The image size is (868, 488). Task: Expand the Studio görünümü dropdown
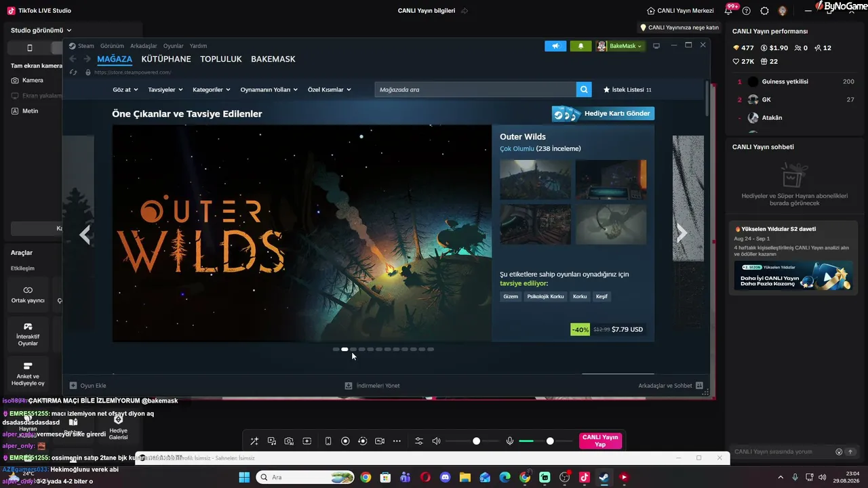tap(41, 30)
